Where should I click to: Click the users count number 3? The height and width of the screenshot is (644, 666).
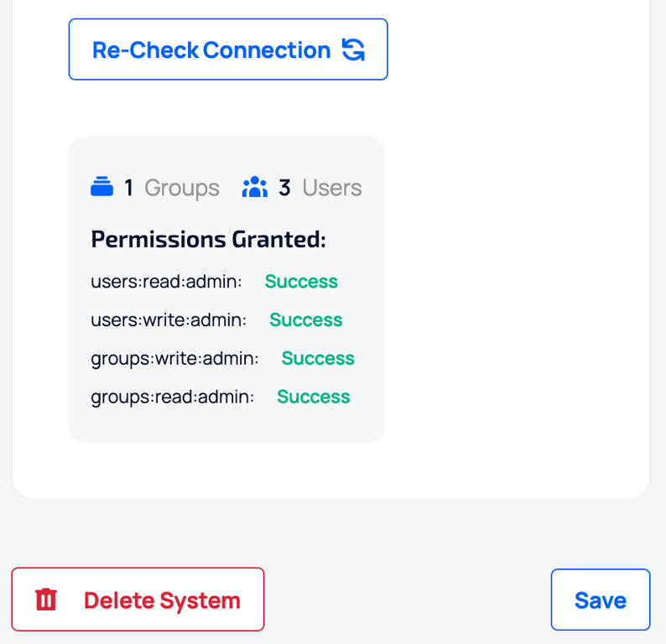click(x=284, y=187)
